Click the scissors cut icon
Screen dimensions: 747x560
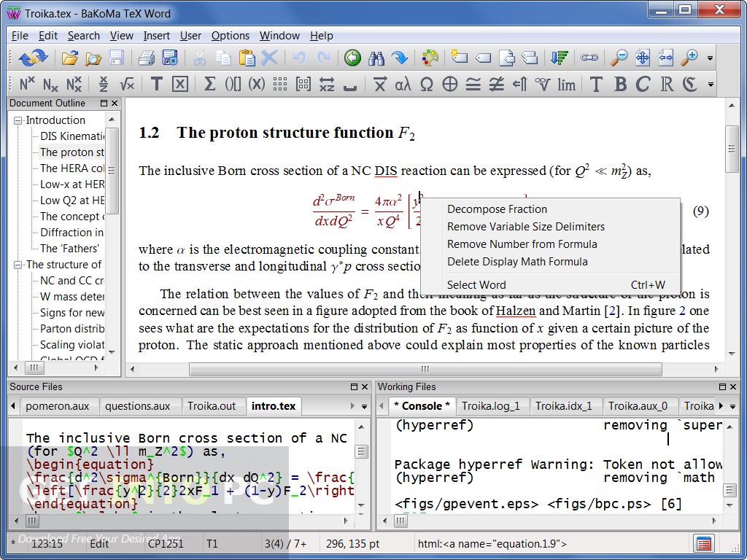200,58
